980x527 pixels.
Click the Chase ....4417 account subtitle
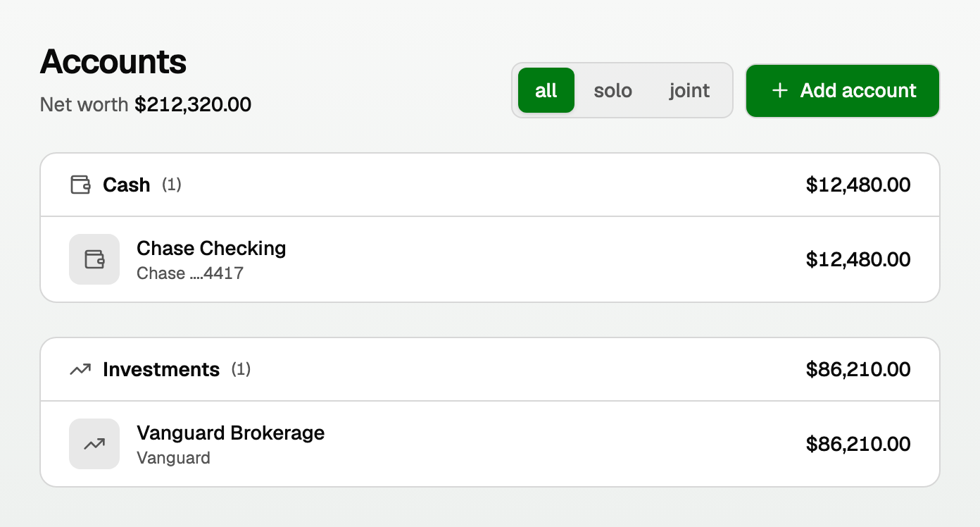coord(190,273)
